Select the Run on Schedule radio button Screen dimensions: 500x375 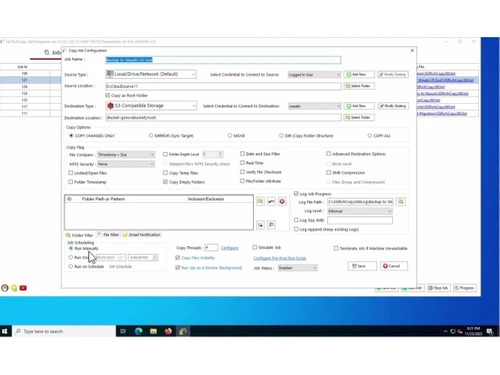pyautogui.click(x=71, y=266)
